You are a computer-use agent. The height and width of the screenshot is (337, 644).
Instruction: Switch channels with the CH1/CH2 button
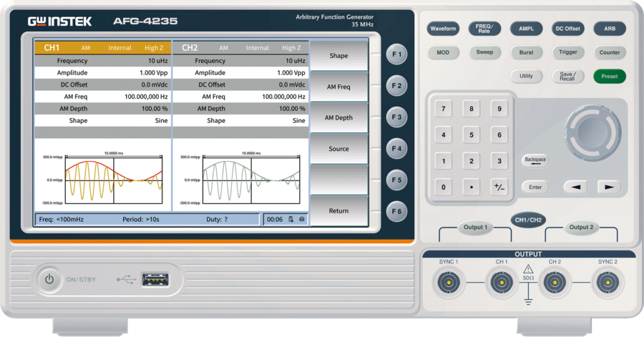(x=528, y=220)
